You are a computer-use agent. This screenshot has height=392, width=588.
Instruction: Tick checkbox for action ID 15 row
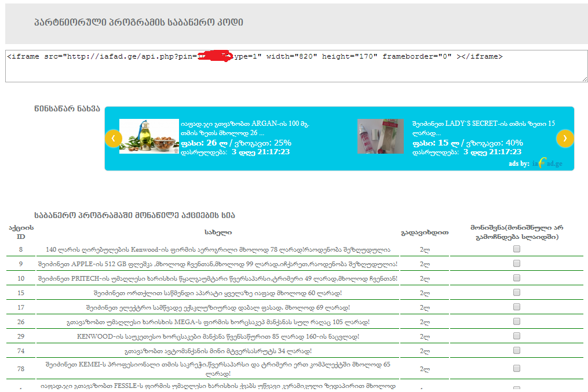click(x=517, y=292)
